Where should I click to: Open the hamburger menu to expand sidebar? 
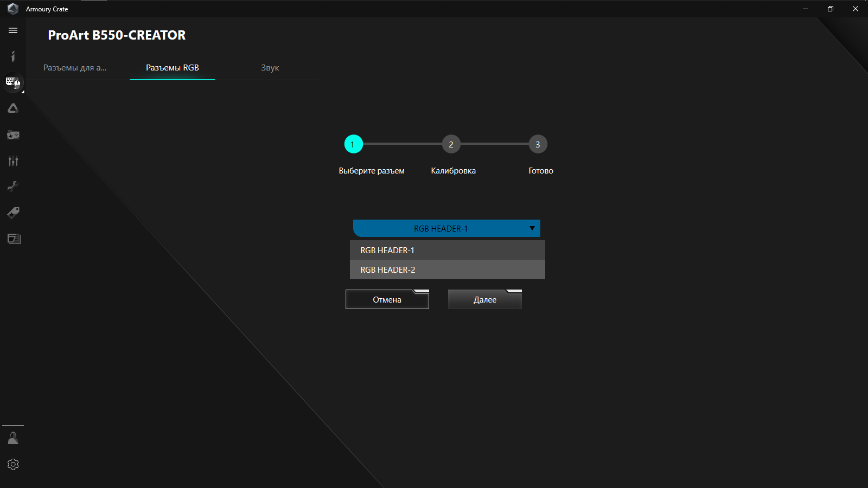pos(13,30)
